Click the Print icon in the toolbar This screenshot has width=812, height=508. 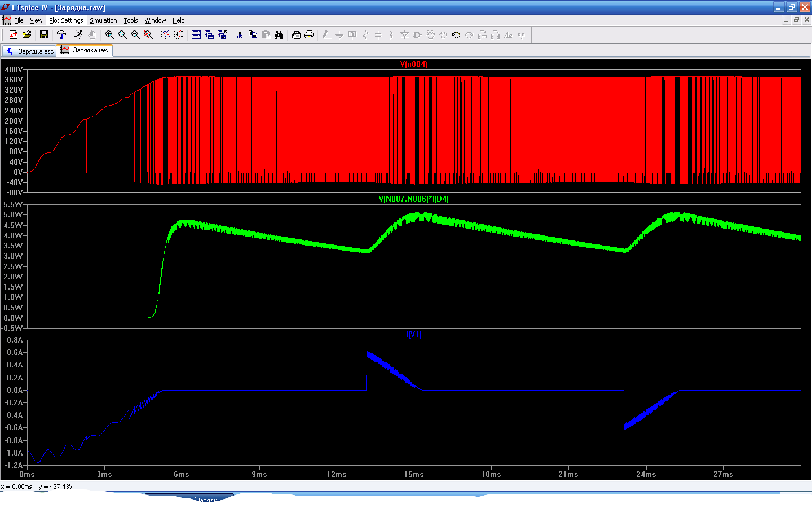pos(309,35)
